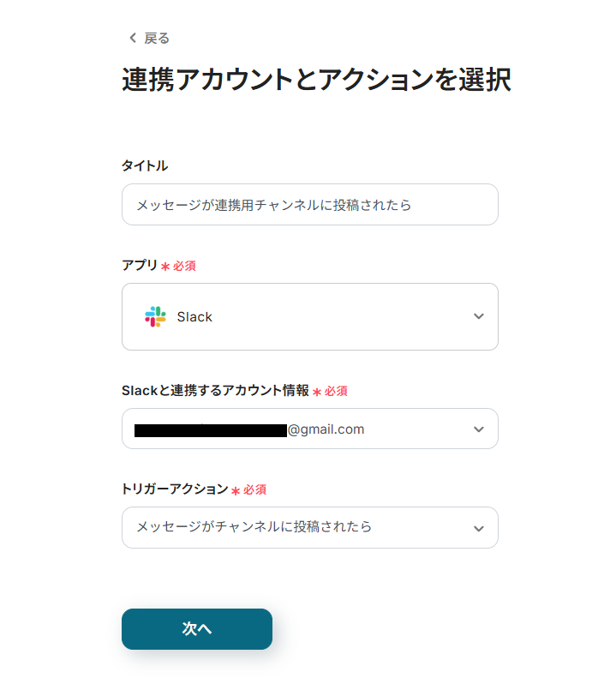This screenshot has width=616, height=690.
Task: Open the メッセージがチャンネルに投稿されたら trigger selector
Action: 254,527
